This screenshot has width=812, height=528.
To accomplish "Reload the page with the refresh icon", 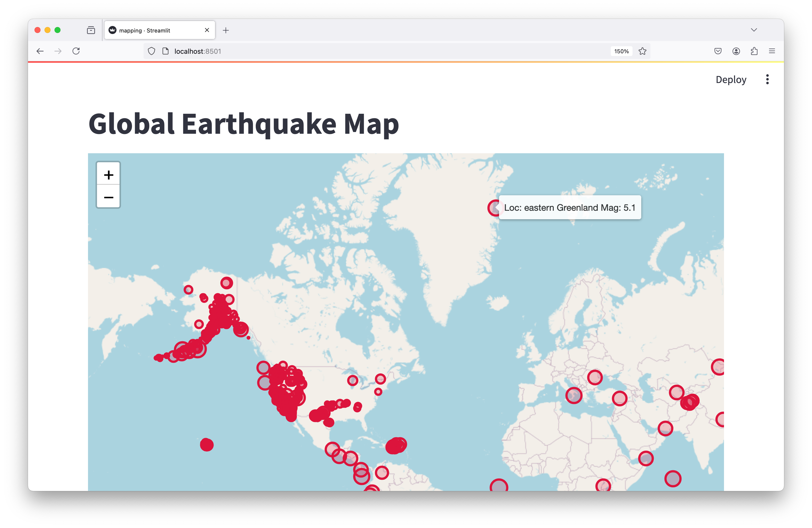I will [76, 51].
